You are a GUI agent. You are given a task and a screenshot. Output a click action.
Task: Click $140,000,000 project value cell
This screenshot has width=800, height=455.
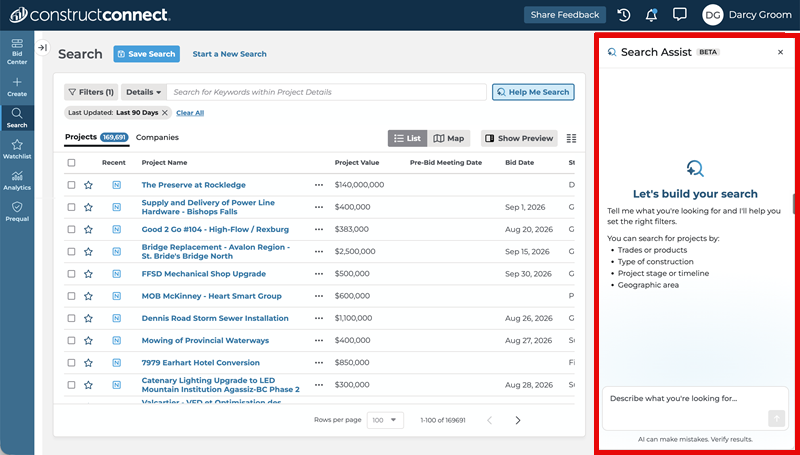360,185
